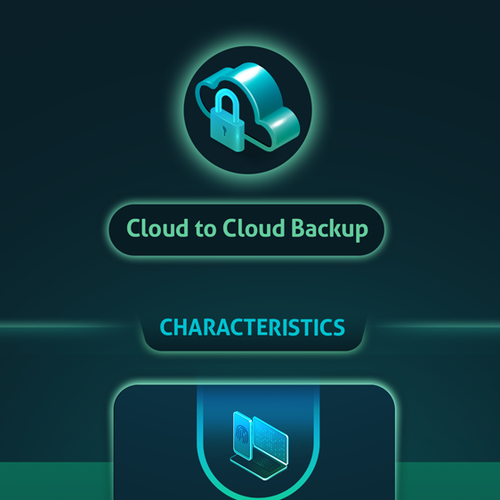Viewport: 500px width, 500px height.
Task: Select the green band at bottom left
Action: coord(56,481)
